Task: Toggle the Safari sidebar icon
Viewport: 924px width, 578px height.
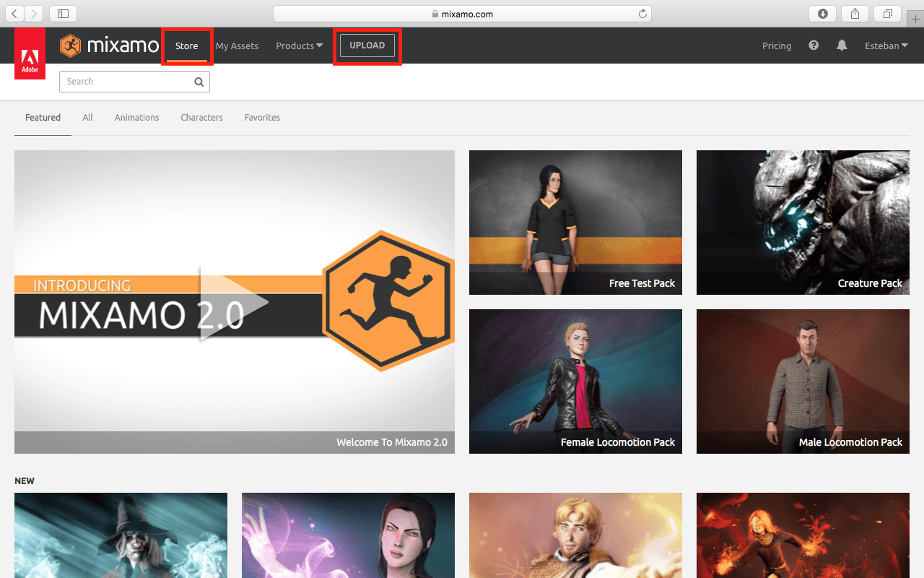Action: 63,14
